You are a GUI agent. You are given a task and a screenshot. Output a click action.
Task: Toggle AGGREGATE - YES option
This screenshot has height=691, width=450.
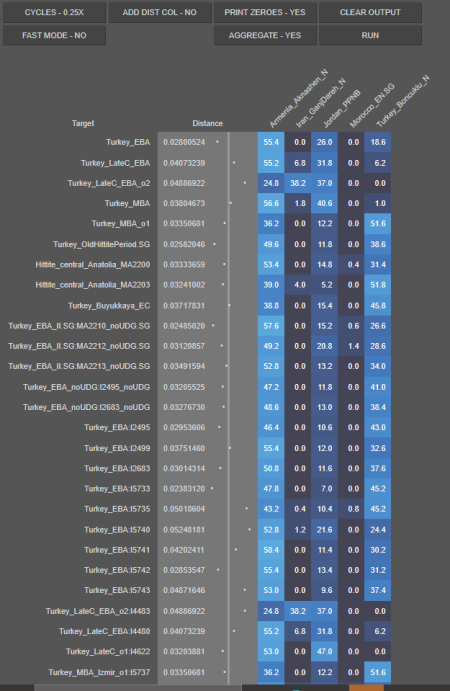tap(265, 35)
